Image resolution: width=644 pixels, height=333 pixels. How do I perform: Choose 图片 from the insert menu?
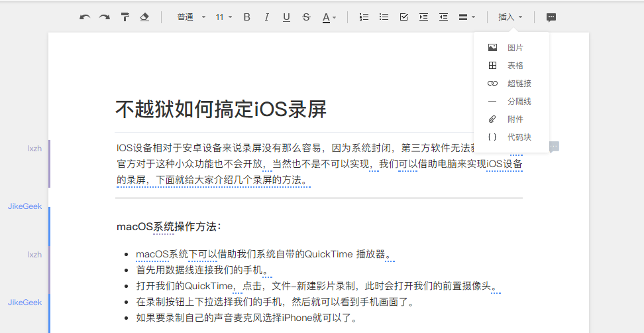[x=515, y=48]
